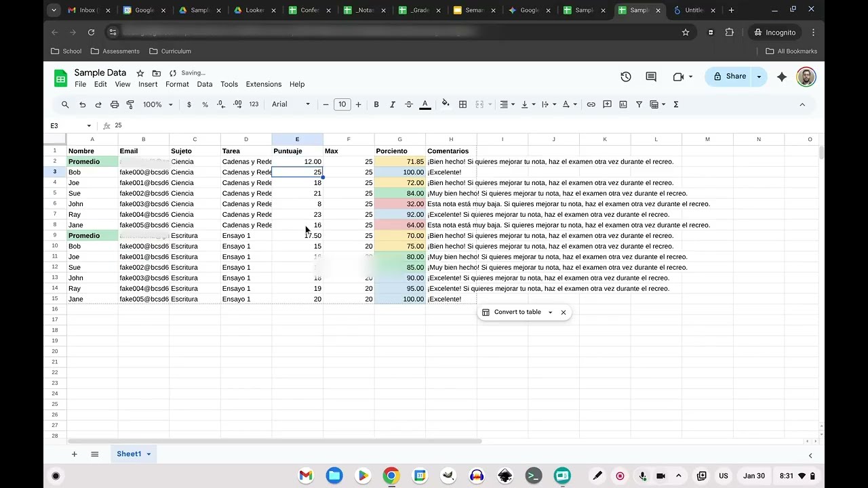This screenshot has height=488, width=868.
Task: Open the all sheets list
Action: [x=95, y=454]
